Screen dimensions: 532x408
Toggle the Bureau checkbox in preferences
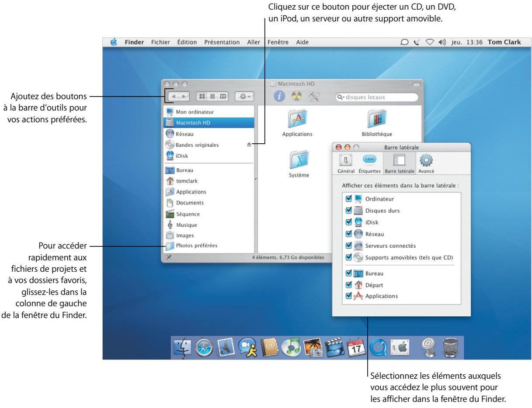point(348,273)
